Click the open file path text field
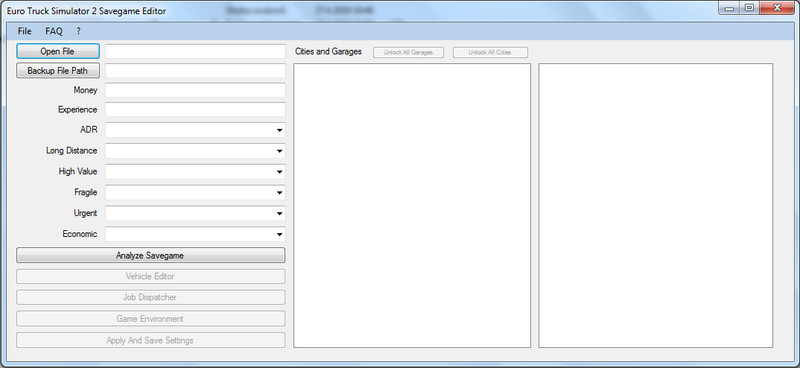 coord(195,52)
